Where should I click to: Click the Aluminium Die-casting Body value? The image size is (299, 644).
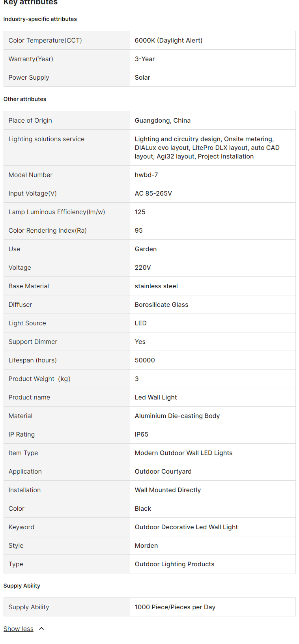(x=177, y=416)
